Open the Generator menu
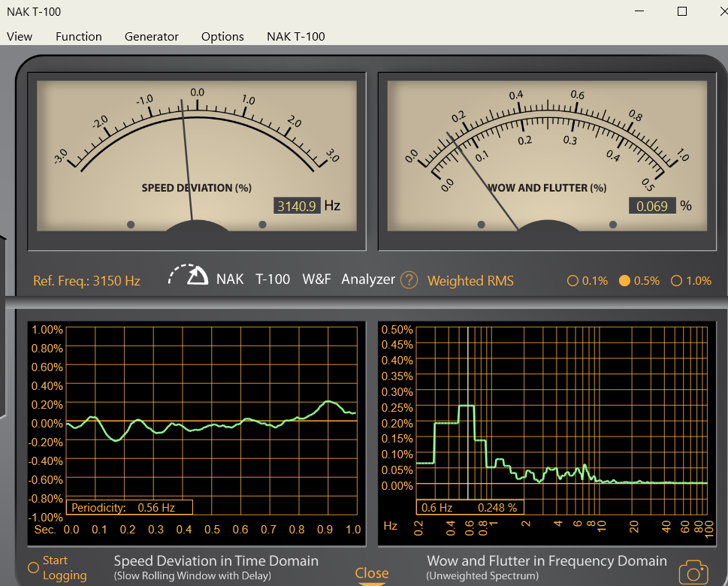The image size is (728, 586). [151, 36]
